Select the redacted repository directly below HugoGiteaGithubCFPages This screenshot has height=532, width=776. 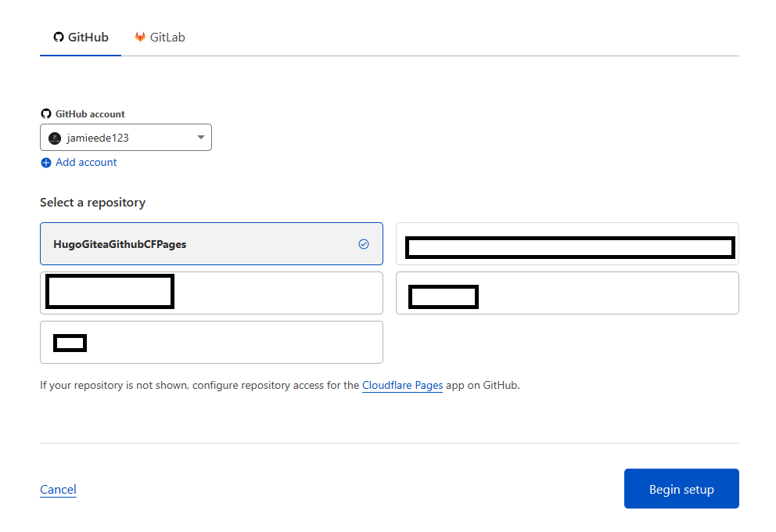(x=211, y=293)
